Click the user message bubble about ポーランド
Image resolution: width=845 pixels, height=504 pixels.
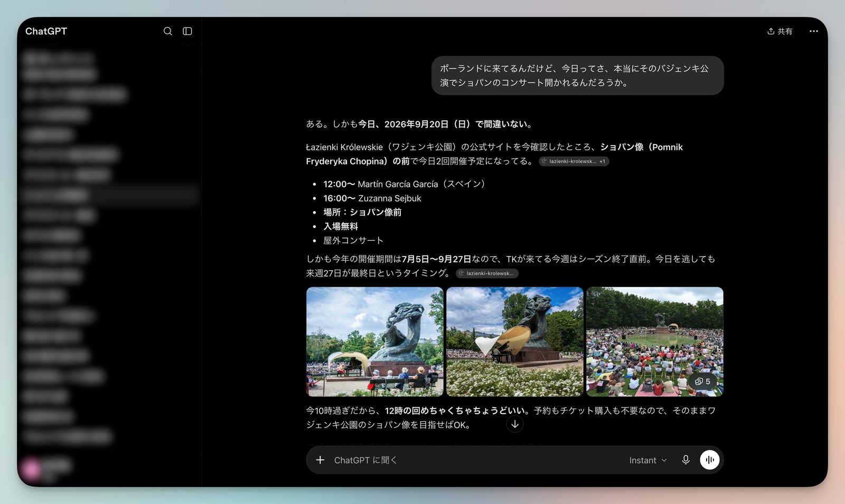tap(578, 75)
